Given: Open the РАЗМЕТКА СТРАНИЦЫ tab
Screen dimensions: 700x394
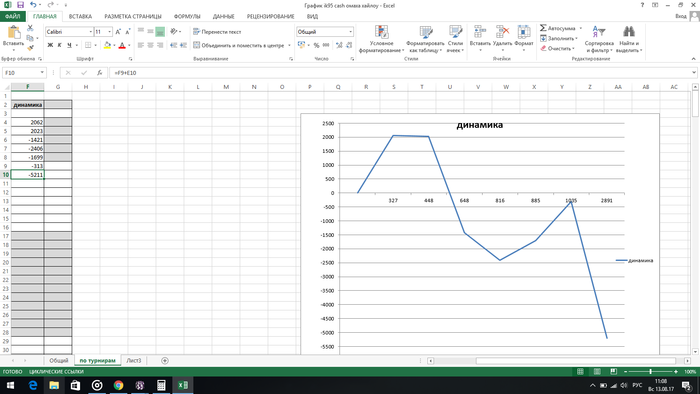Looking at the screenshot, I should (133, 17).
